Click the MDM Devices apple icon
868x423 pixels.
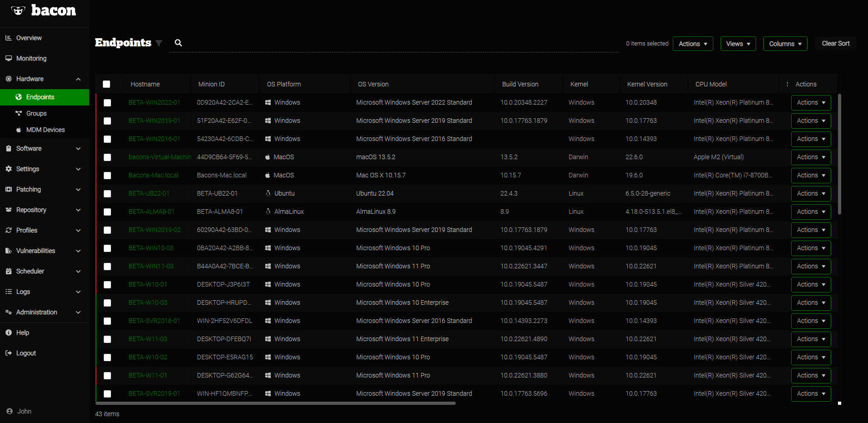pos(19,130)
